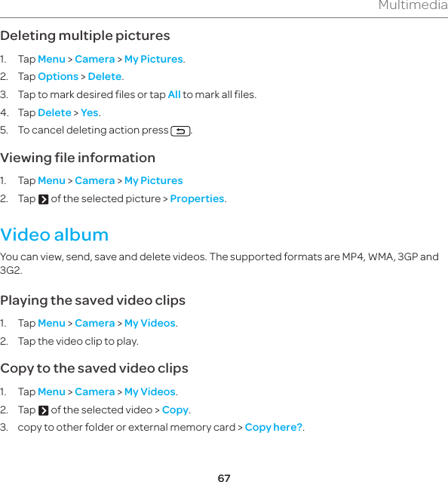Viewport: 448px width, 482px height.
Task: Click 'Menu' in Playing saved video clips step
Action: (x=51, y=324)
